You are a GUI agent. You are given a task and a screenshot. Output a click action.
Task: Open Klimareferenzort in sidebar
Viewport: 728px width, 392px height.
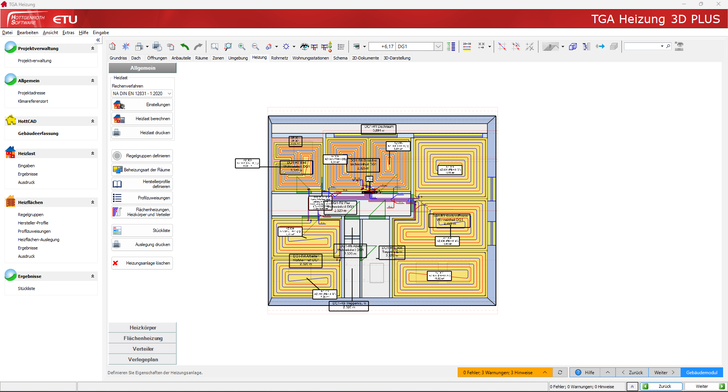point(33,101)
